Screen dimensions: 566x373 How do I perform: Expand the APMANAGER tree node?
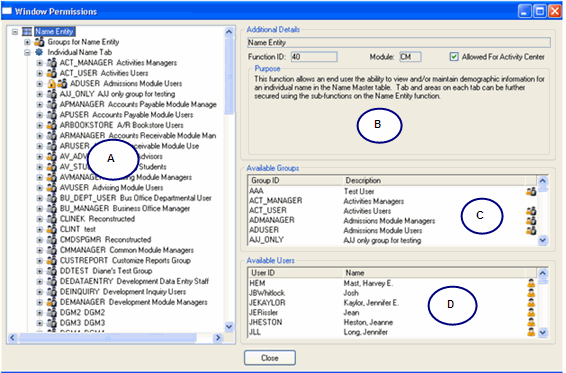(40, 105)
